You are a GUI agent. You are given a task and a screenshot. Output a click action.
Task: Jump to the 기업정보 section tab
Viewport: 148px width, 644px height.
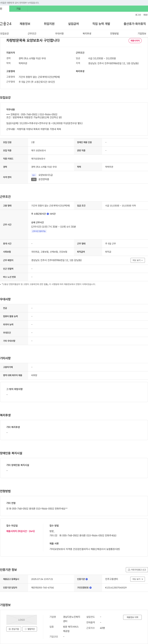click(142, 34)
